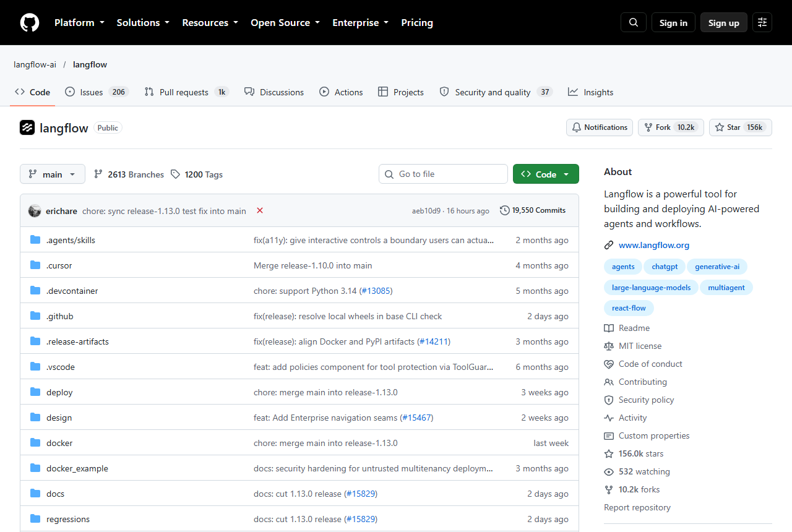This screenshot has height=532, width=792.
Task: Click erichare's avatar thumbnail
Action: pos(35,211)
